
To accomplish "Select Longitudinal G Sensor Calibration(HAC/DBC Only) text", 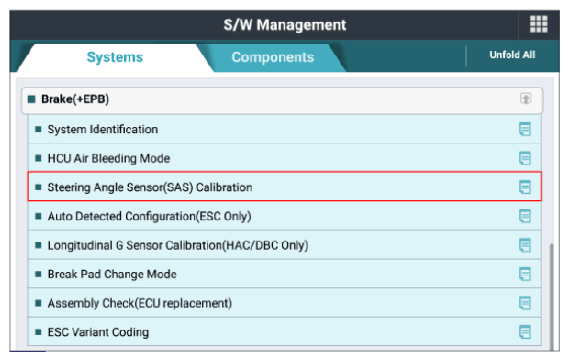I will tap(178, 245).
